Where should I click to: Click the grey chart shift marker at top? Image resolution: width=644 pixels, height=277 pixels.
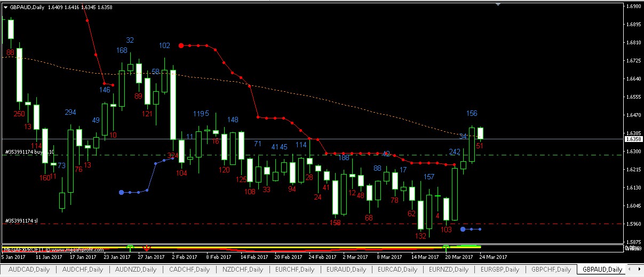[499, 4]
